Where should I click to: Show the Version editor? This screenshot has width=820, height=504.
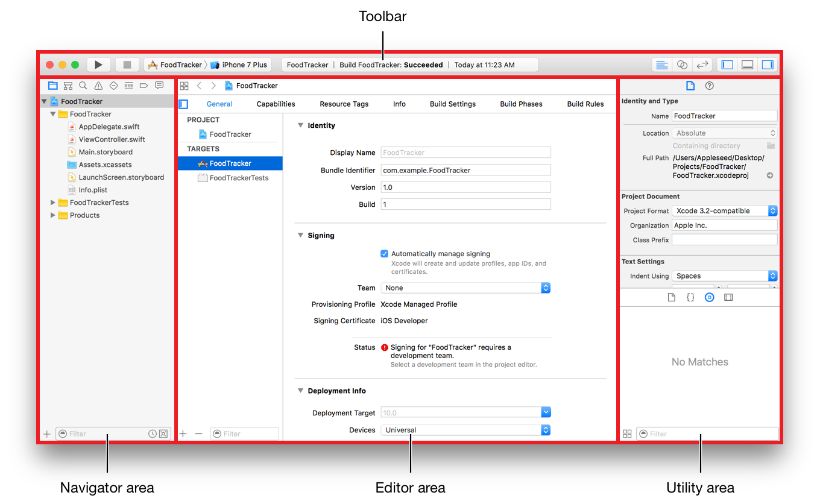pyautogui.click(x=702, y=65)
